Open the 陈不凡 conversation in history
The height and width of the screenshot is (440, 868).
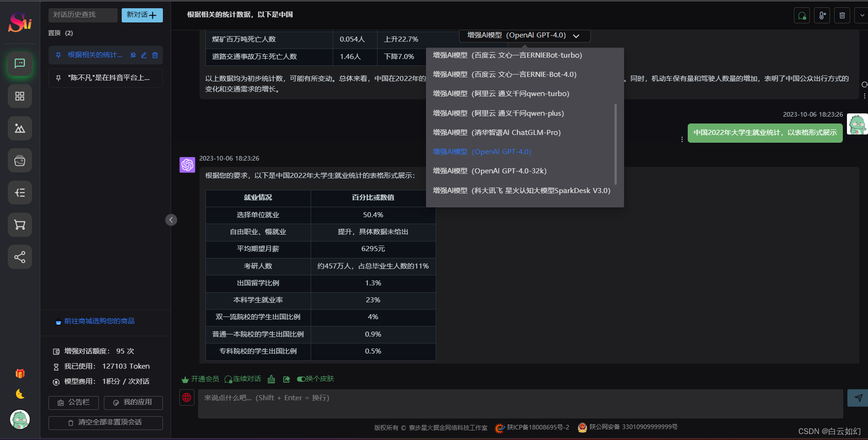point(106,78)
